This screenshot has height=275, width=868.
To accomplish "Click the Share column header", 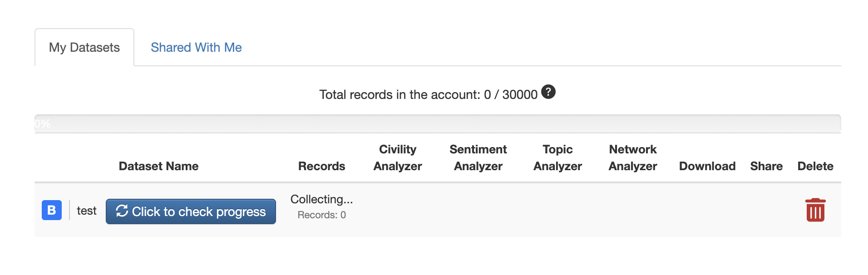I will pos(766,166).
